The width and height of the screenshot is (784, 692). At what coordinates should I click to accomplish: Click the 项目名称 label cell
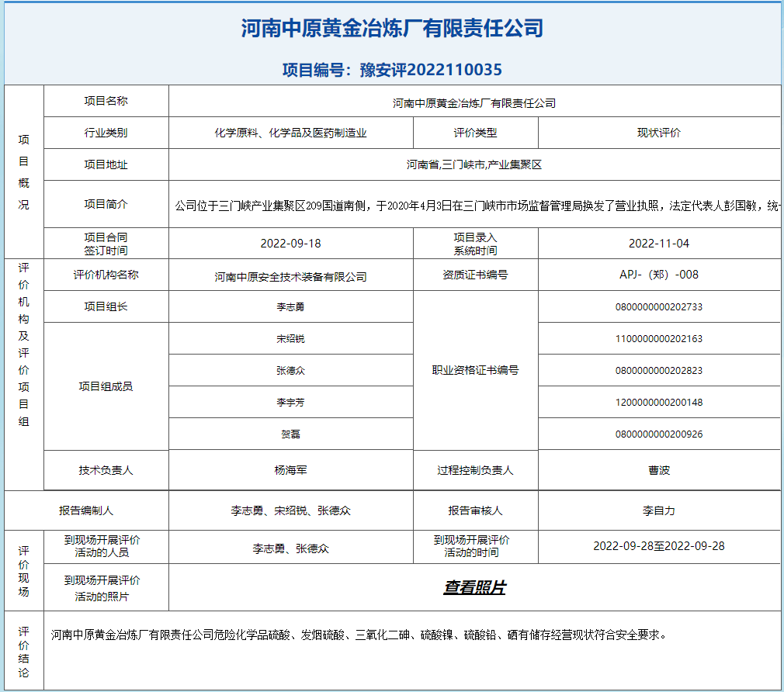[106, 101]
